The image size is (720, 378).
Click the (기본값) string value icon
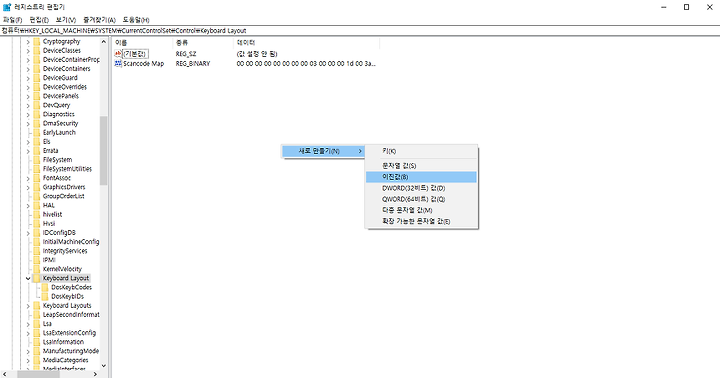pyautogui.click(x=118, y=54)
